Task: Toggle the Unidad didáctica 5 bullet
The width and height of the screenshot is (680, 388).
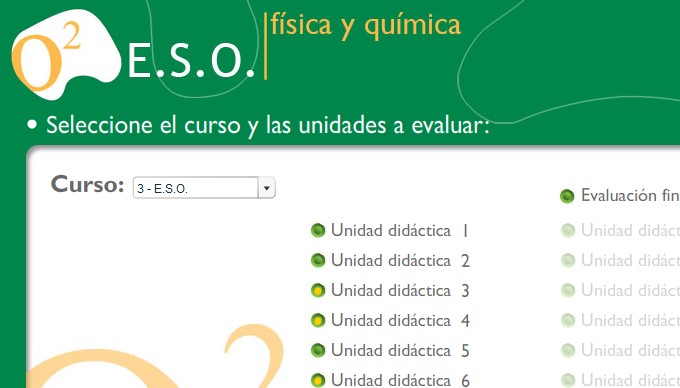Action: 318,350
